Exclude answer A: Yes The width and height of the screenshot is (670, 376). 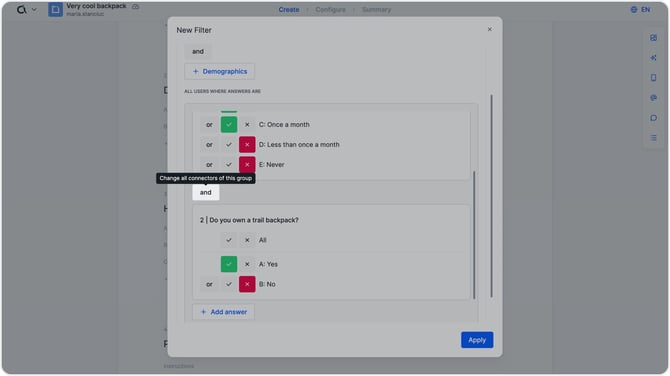pos(247,264)
